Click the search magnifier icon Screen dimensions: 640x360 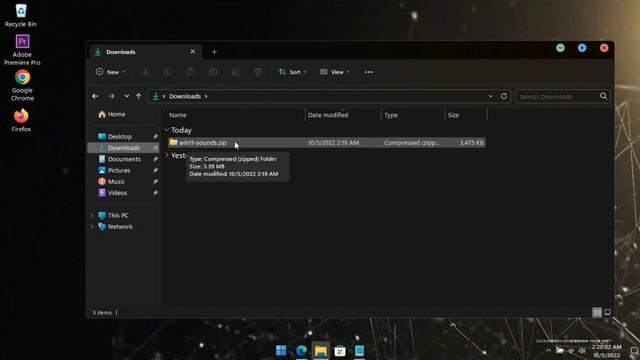coord(603,96)
